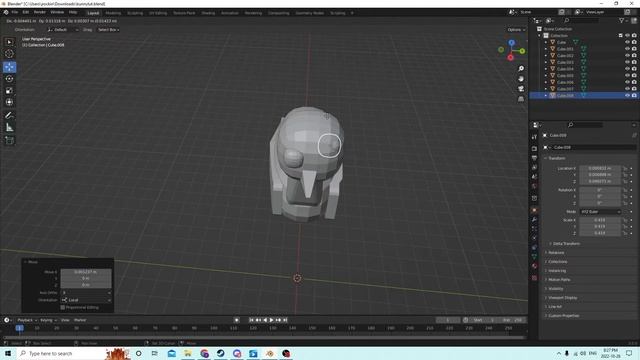Select the Transform tool
Screen dimensions: 640x360
[x=9, y=102]
